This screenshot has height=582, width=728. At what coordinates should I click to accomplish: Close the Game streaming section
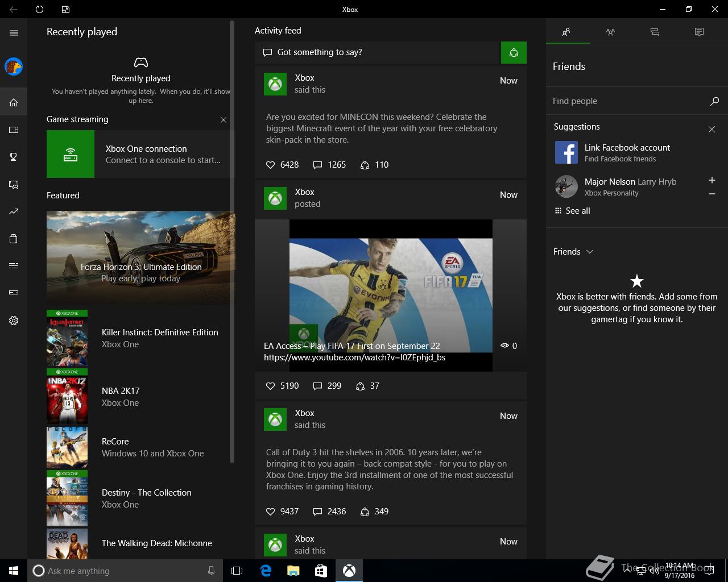224,120
